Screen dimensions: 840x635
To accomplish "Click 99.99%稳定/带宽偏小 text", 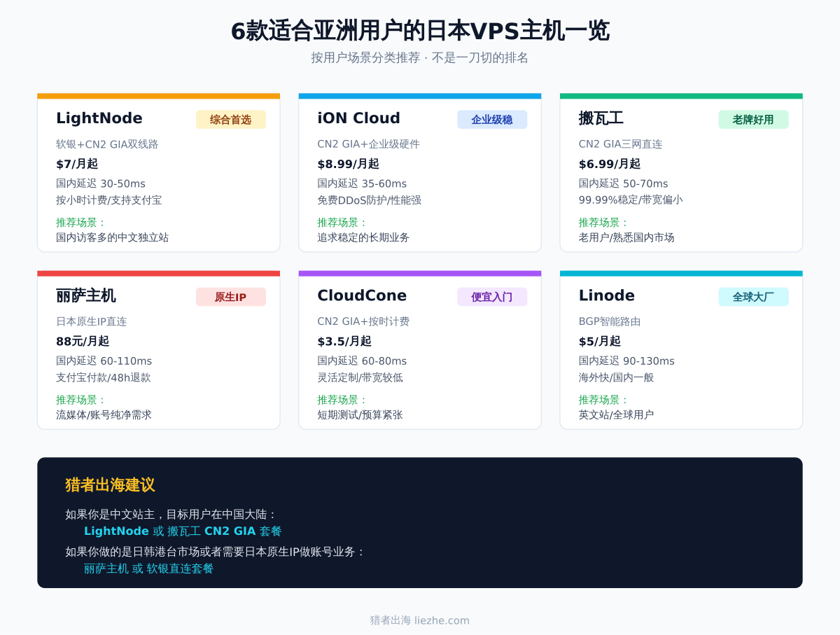I will pyautogui.click(x=630, y=200).
